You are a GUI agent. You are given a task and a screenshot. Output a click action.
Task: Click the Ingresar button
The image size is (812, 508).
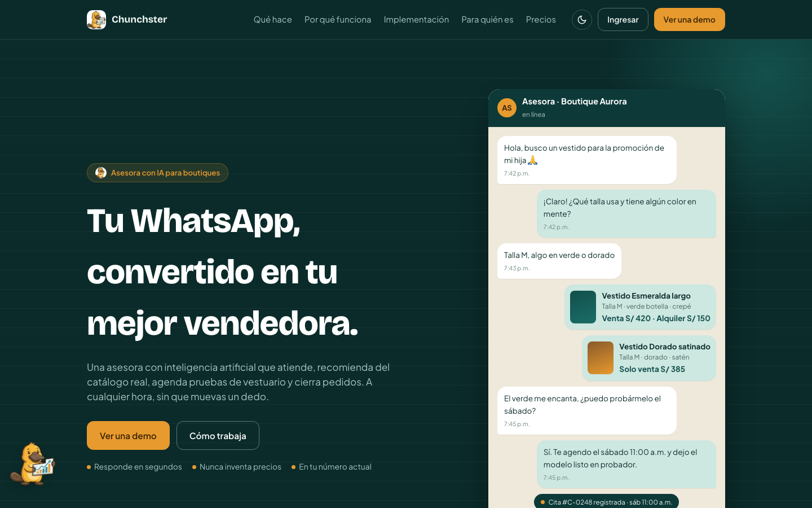click(x=623, y=20)
